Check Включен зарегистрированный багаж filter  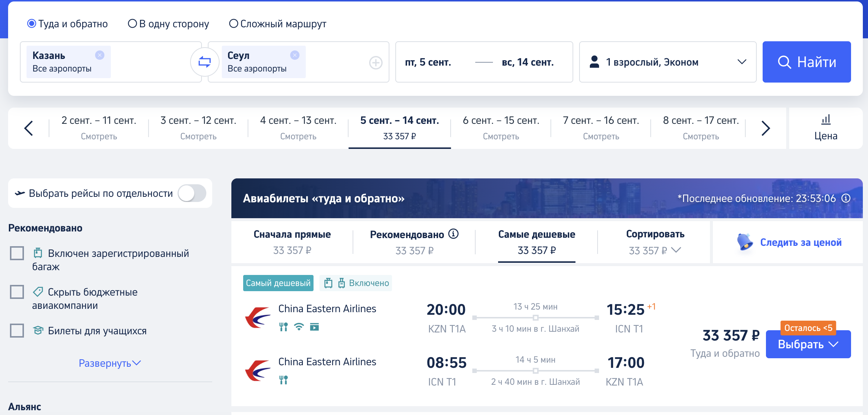pyautogui.click(x=17, y=253)
